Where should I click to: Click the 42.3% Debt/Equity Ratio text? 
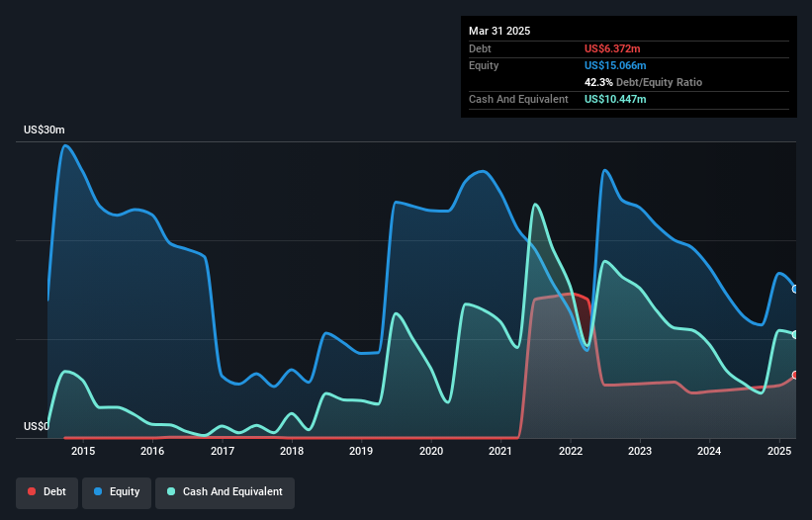[x=643, y=82]
